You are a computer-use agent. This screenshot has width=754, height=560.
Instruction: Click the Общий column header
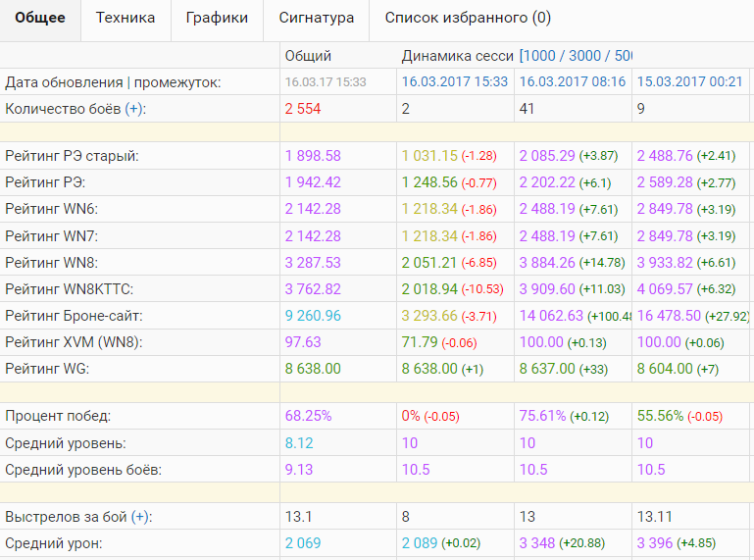click(308, 56)
